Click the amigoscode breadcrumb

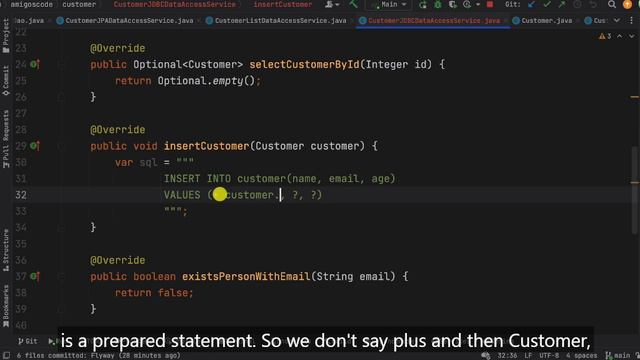tap(31, 4)
